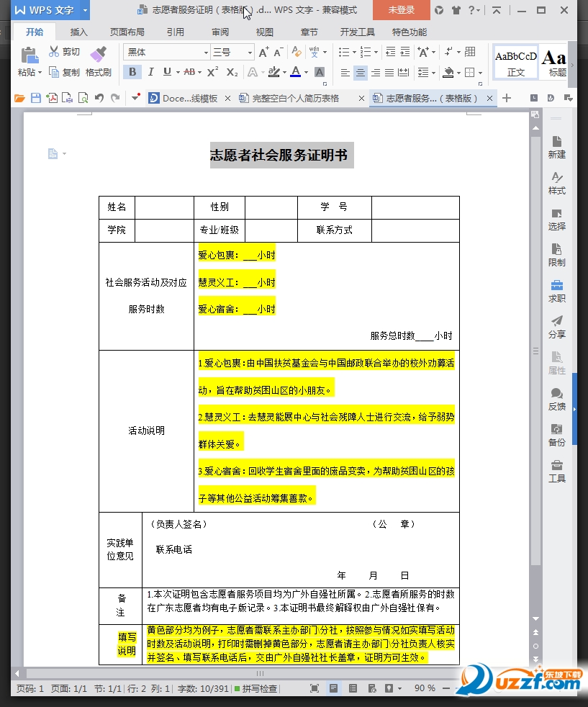Select right alignment icon

pyautogui.click(x=376, y=72)
